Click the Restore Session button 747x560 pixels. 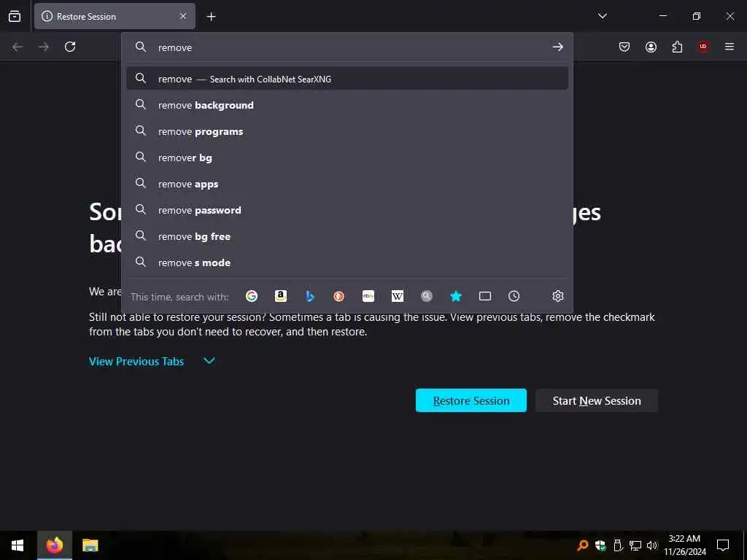[471, 400]
